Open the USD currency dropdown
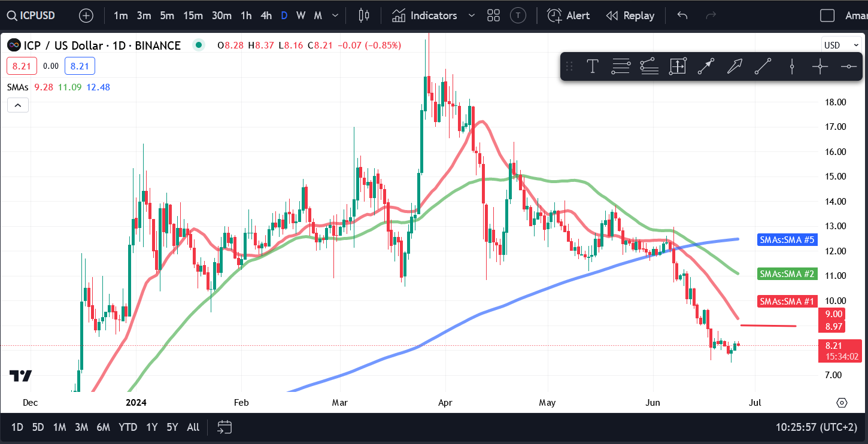 (x=840, y=45)
